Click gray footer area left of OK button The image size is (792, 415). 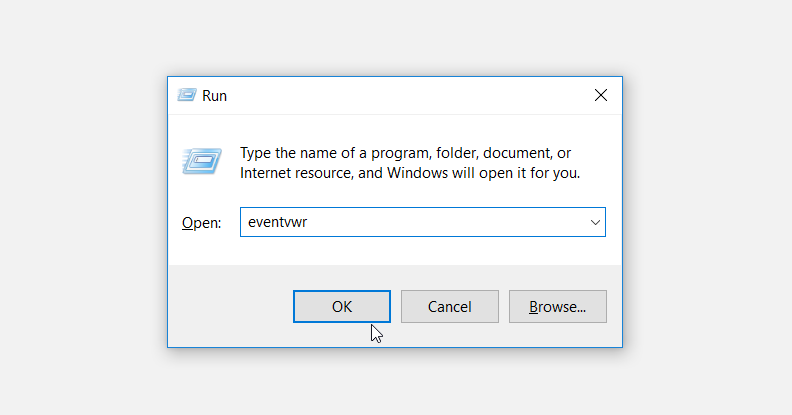pos(230,307)
